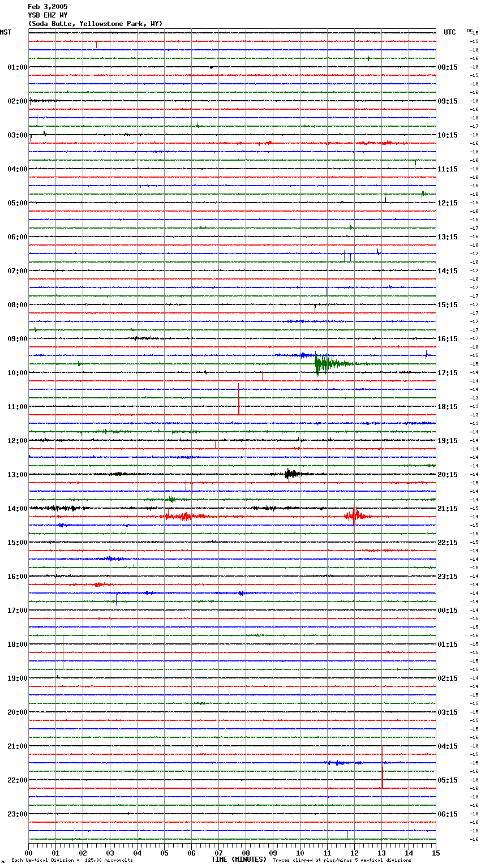Click the '18:00' MST row label
481x868 pixels.
click(x=18, y=644)
